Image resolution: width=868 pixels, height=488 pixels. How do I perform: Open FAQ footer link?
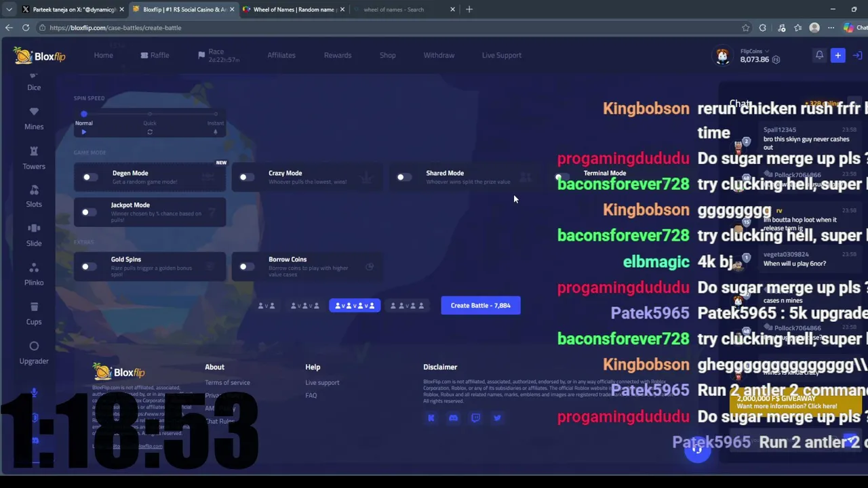(311, 396)
